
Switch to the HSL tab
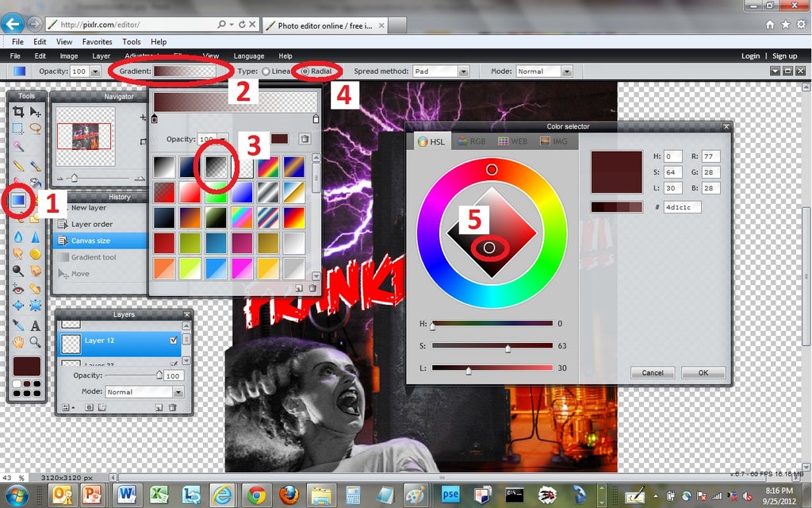coord(431,141)
